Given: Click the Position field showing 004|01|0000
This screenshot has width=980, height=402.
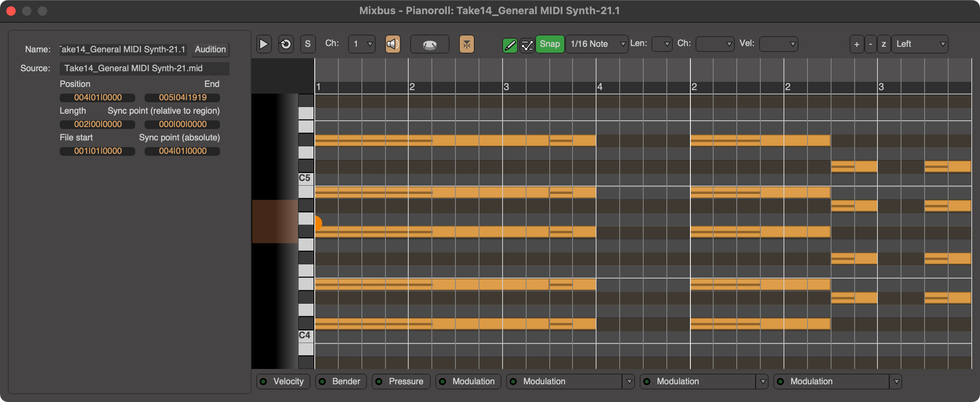Looking at the screenshot, I should 97,97.
